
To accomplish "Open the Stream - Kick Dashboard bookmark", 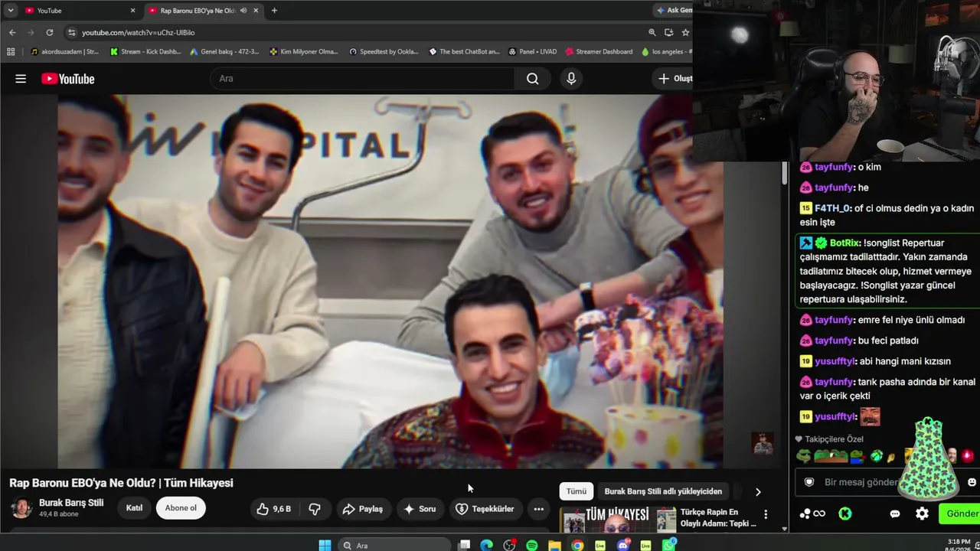I will pyautogui.click(x=145, y=51).
